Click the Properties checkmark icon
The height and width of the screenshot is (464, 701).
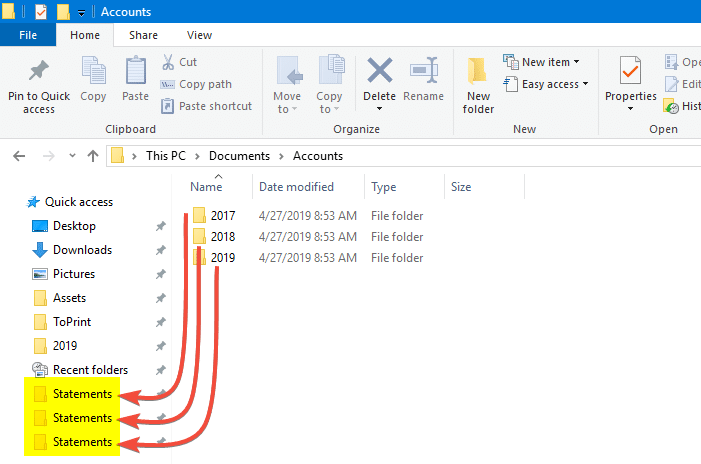(x=630, y=71)
